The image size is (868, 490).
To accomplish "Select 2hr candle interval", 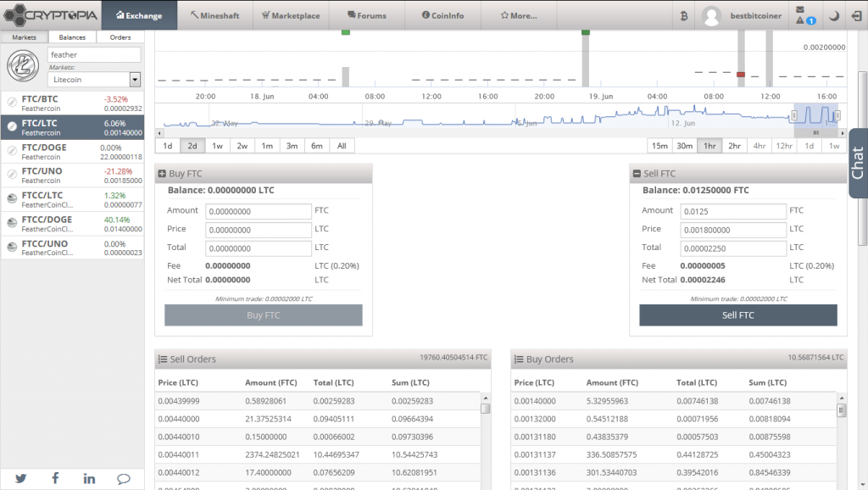I will [734, 146].
